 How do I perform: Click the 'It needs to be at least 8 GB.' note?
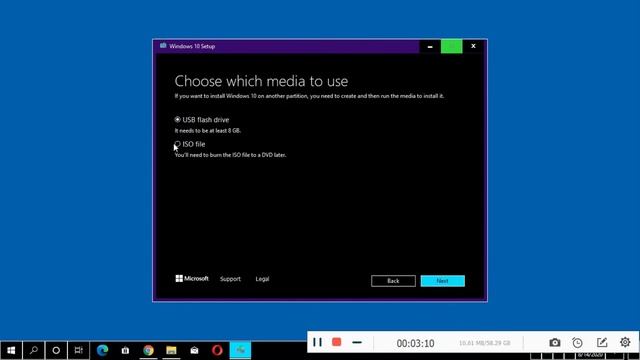[208, 131]
